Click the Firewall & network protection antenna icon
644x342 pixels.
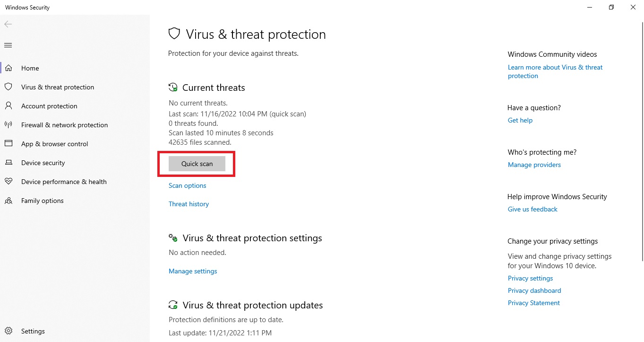tap(8, 125)
